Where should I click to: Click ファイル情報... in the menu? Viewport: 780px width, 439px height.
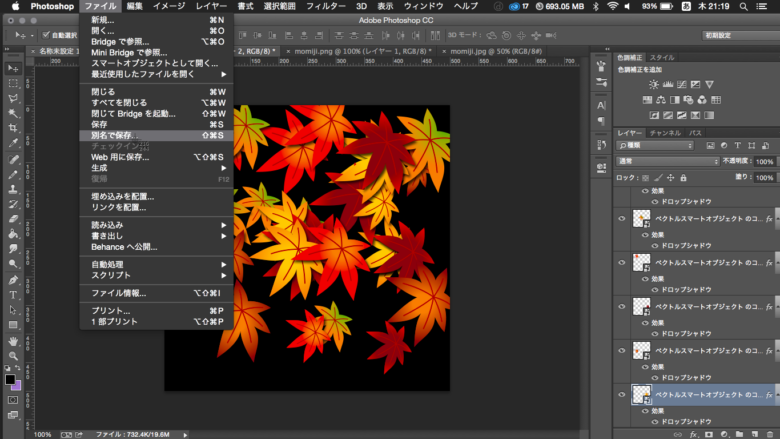point(118,293)
